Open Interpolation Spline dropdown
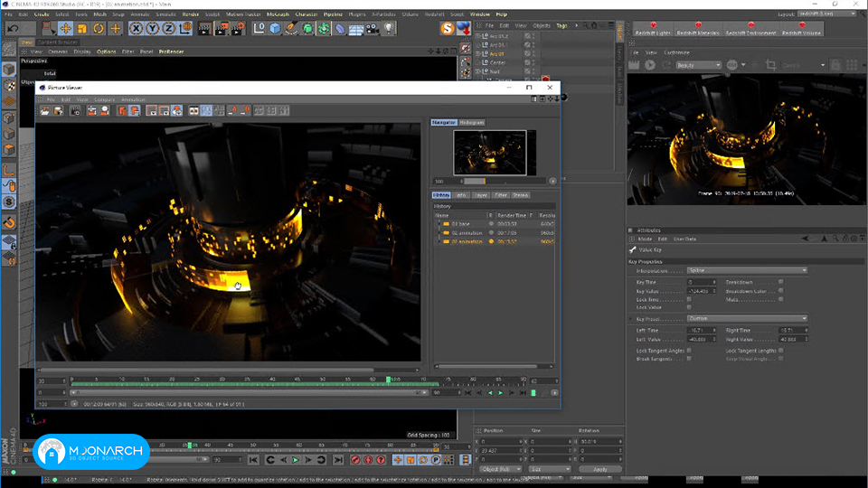This screenshot has height=488, width=868. tap(747, 270)
